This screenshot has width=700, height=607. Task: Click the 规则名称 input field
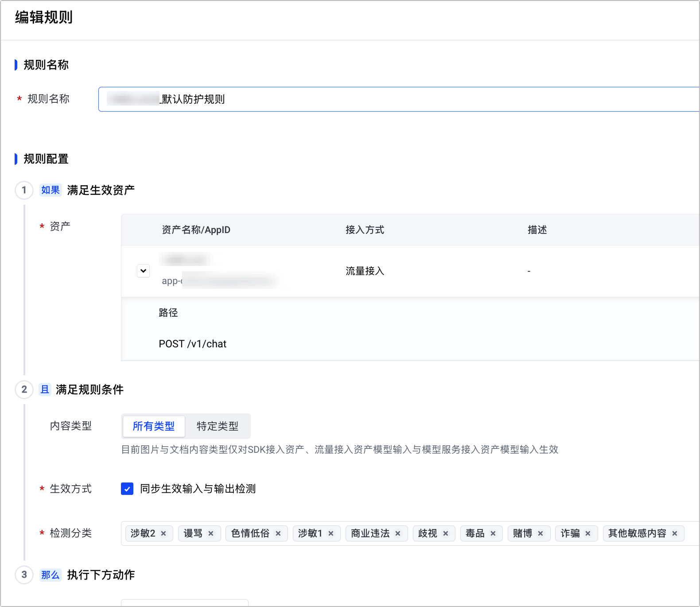point(399,99)
